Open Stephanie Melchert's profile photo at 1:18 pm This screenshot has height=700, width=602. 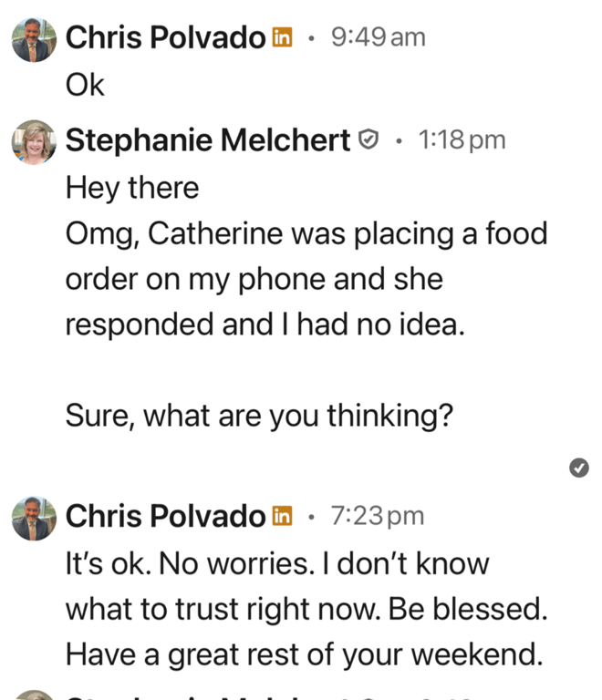pos(34,142)
